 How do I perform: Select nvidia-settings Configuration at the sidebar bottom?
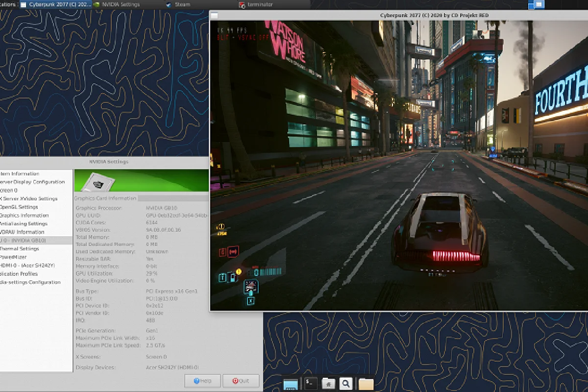point(30,282)
